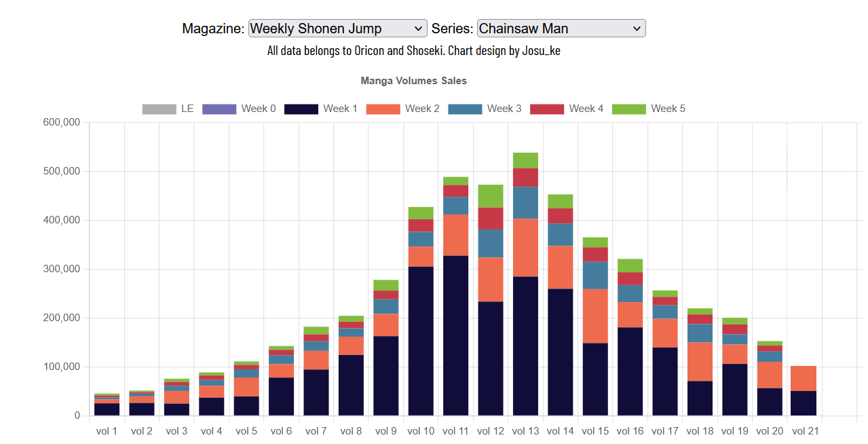Click the '100,000' y-axis label
Viewport: 868px width, 444px height.
pos(61,367)
